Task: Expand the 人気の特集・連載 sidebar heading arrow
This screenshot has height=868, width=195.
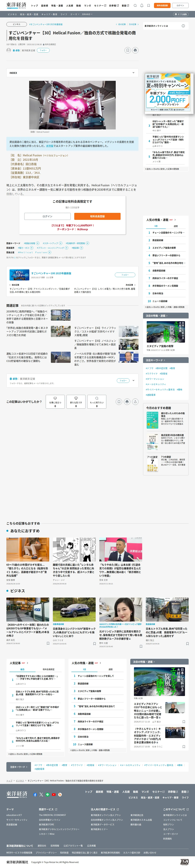Action: pyautogui.click(x=175, y=220)
